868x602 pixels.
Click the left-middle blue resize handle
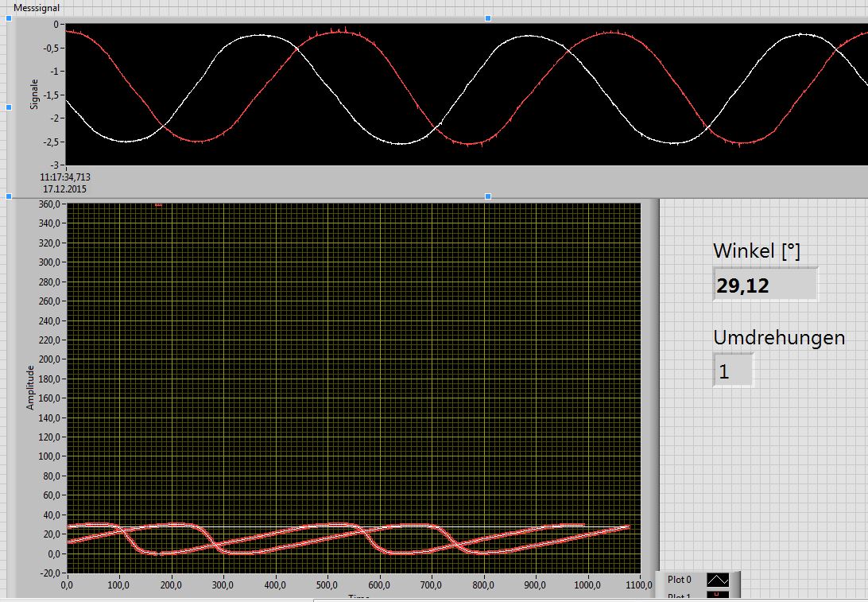coord(9,107)
